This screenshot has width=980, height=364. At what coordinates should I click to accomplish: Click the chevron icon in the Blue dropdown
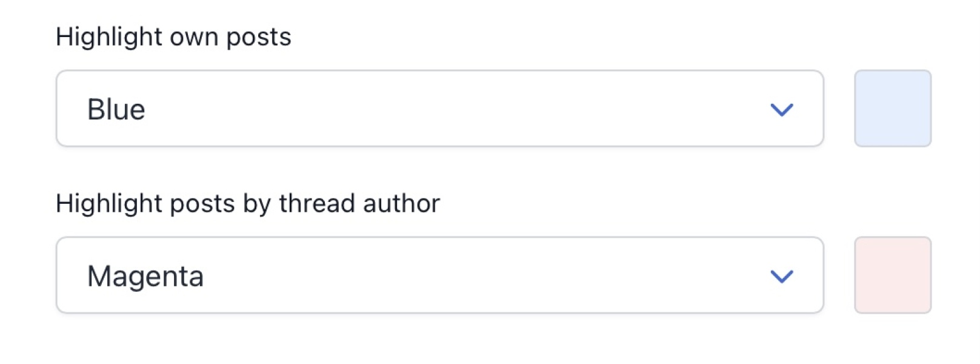click(x=781, y=110)
